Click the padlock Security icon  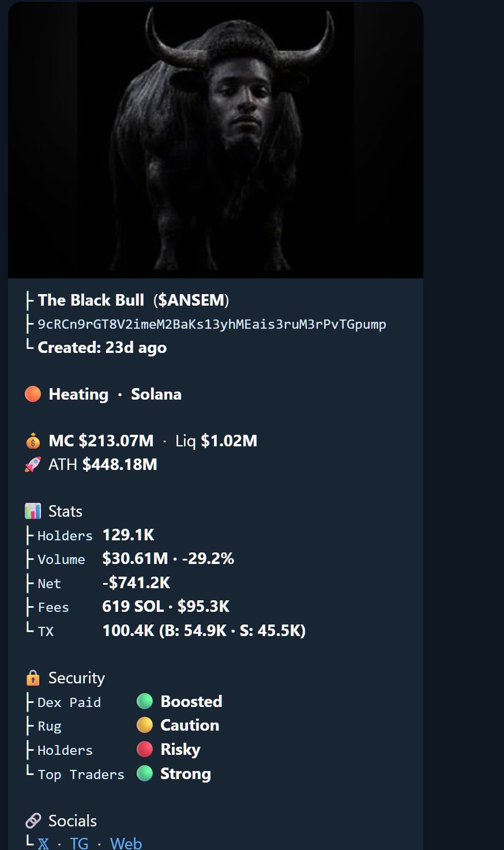[x=33, y=678]
